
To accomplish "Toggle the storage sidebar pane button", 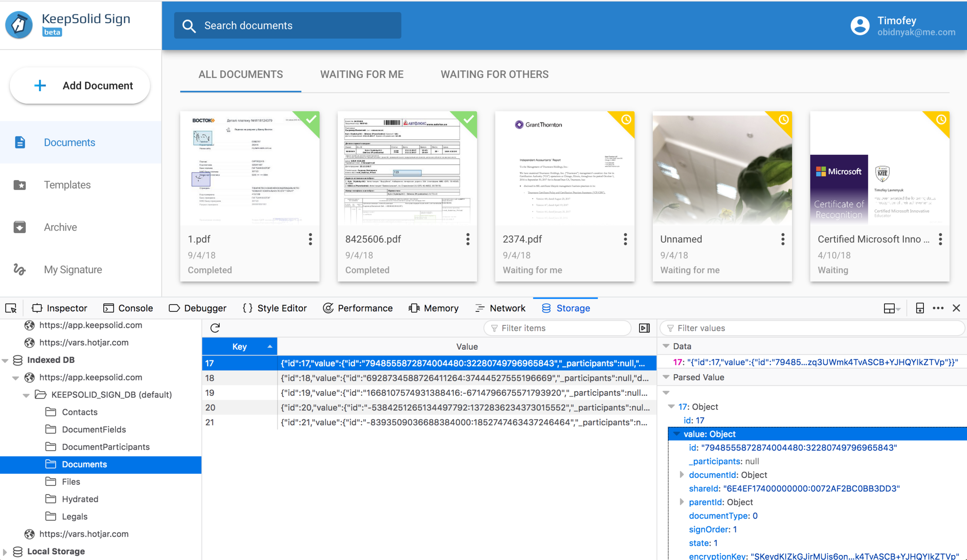I will click(644, 328).
